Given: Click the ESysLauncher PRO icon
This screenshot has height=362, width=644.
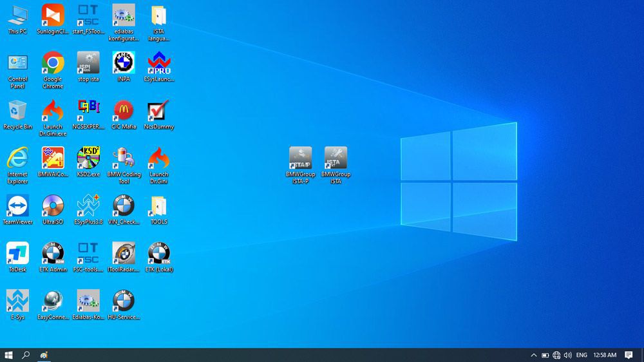Looking at the screenshot, I should [159, 67].
